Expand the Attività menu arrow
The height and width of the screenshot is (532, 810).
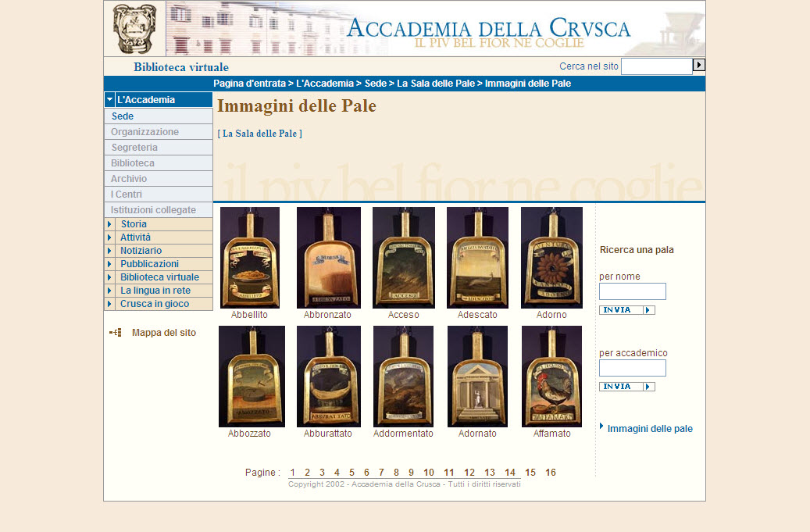click(x=109, y=237)
